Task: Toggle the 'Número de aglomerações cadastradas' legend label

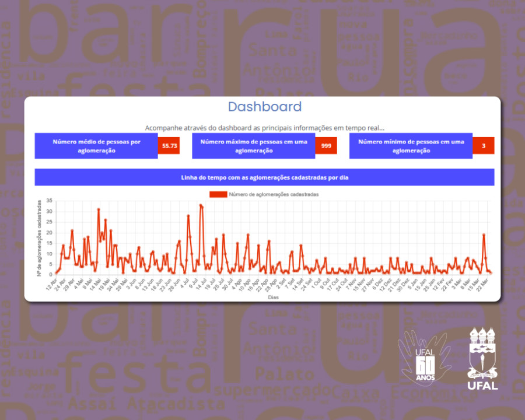Action: pos(273,194)
